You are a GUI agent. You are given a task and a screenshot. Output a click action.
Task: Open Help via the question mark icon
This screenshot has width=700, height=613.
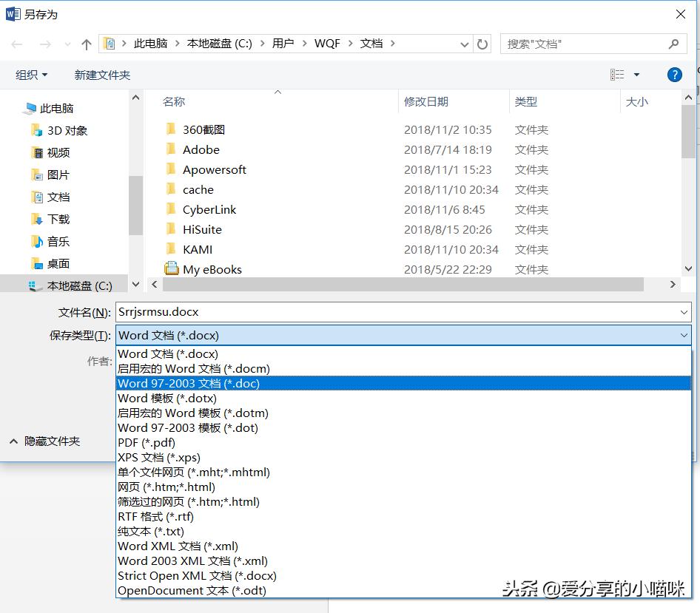click(674, 74)
